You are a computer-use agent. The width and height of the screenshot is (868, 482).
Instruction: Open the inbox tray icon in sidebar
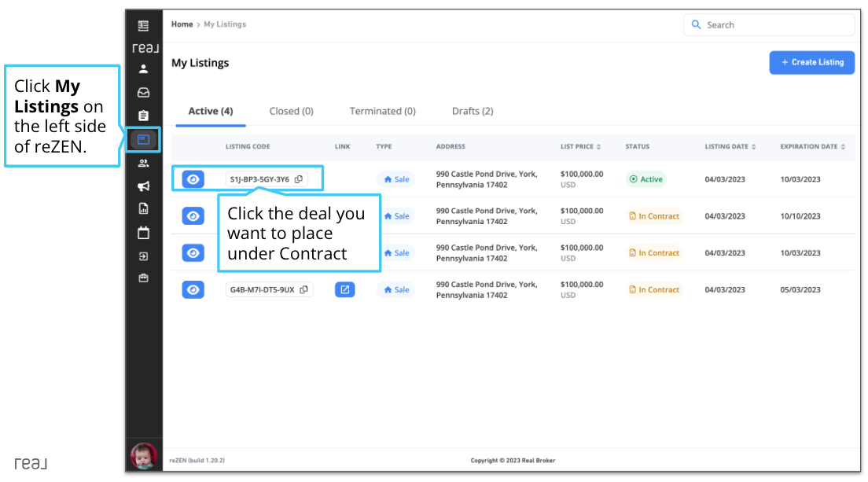pos(143,93)
